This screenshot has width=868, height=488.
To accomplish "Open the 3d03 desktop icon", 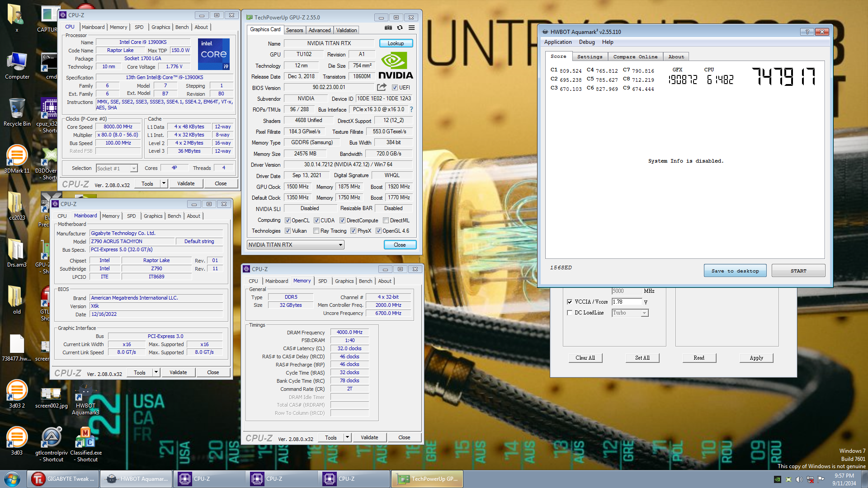I will pos(17,441).
